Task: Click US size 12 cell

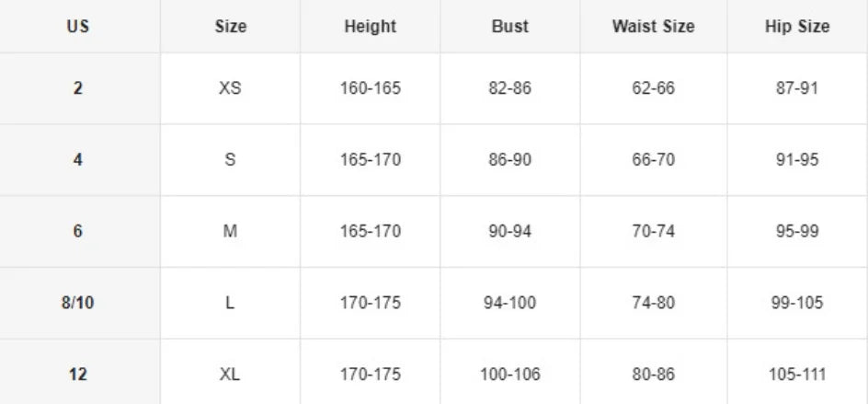Action: click(x=78, y=375)
